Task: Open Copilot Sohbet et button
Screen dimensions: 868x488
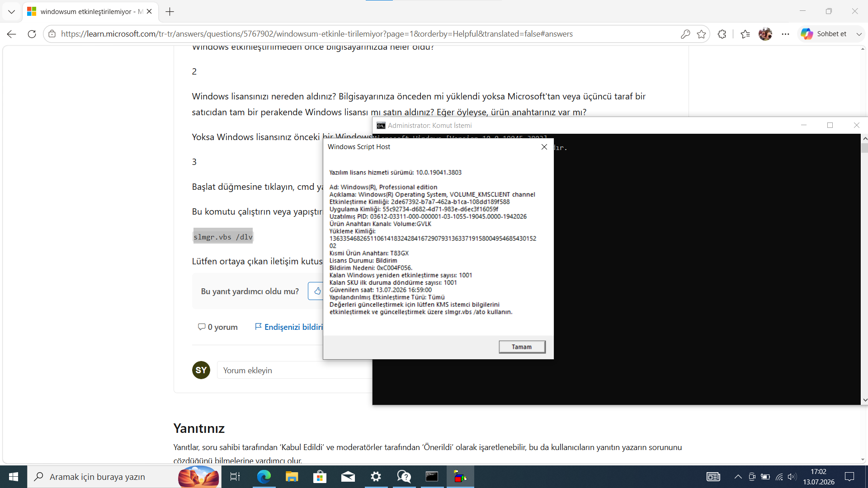Action: pyautogui.click(x=824, y=34)
